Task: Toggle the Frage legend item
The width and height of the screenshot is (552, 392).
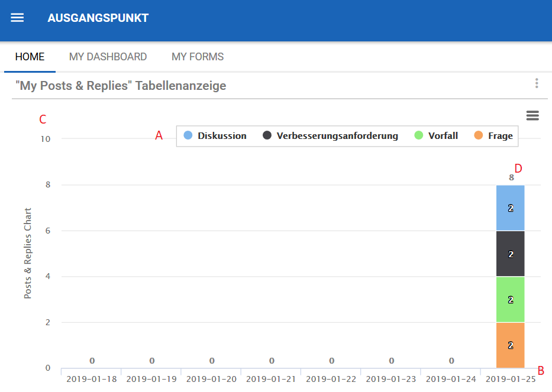Action: [500, 136]
